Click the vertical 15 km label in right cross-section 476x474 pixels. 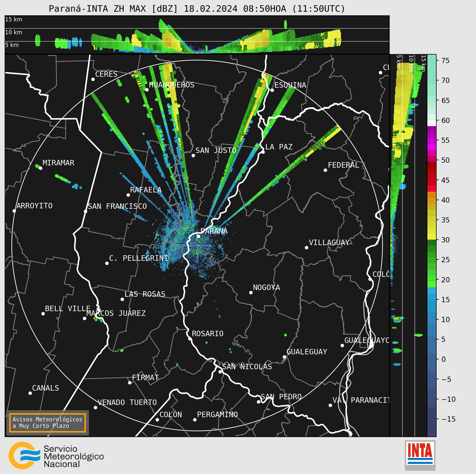pos(423,63)
